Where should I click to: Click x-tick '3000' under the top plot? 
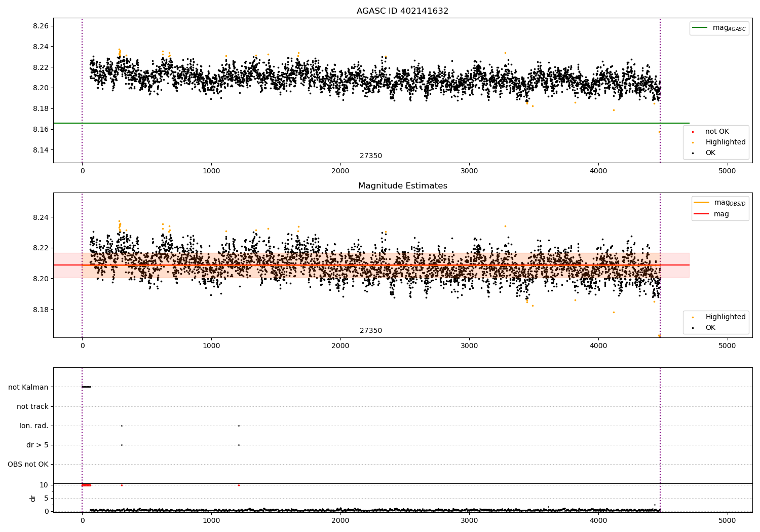(469, 171)
